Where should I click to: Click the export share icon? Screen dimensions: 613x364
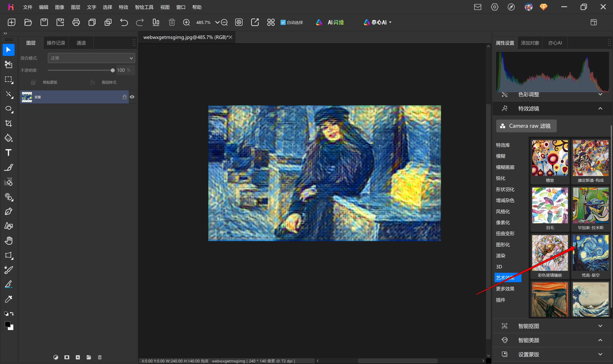click(255, 22)
